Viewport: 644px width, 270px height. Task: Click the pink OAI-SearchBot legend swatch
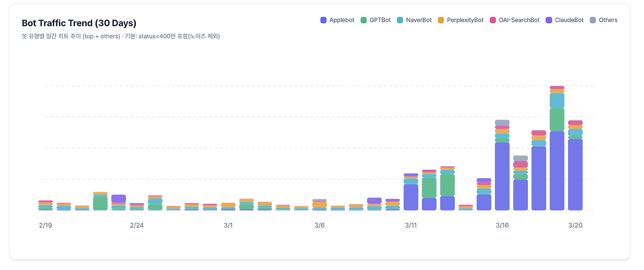point(493,20)
